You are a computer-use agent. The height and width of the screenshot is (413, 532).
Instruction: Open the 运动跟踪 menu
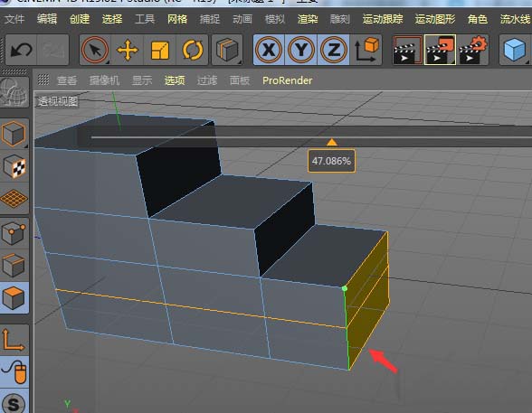point(383,19)
